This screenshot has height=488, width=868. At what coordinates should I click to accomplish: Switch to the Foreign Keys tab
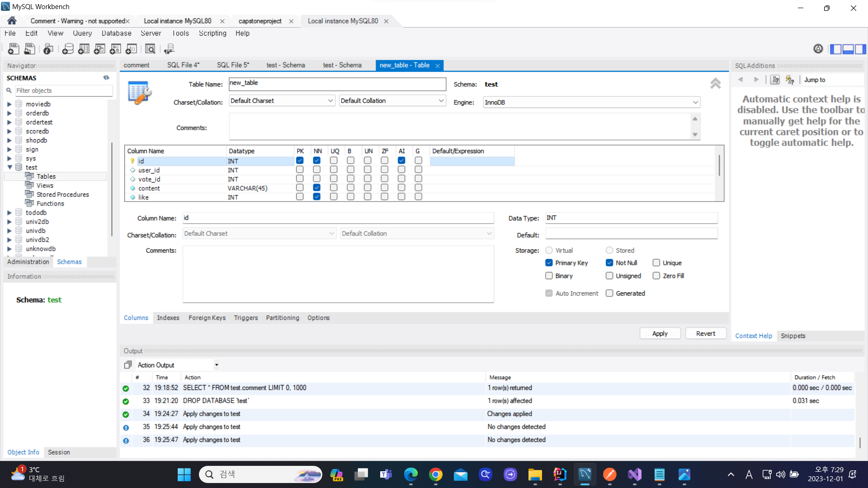207,318
